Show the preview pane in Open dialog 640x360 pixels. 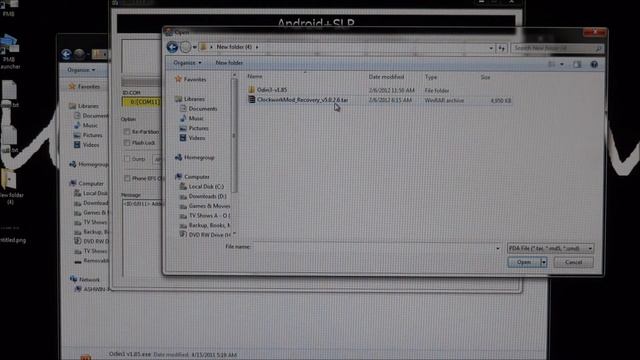[x=577, y=64]
